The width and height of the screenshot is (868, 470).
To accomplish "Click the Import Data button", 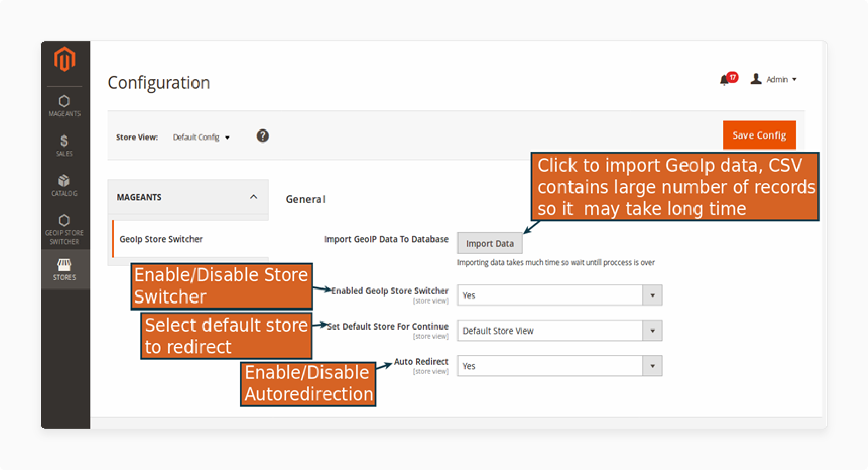I will click(490, 243).
